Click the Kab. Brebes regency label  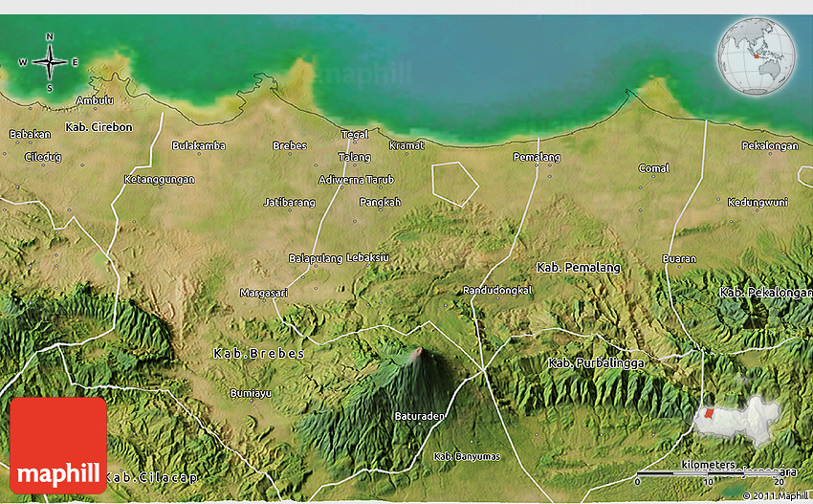click(x=259, y=354)
